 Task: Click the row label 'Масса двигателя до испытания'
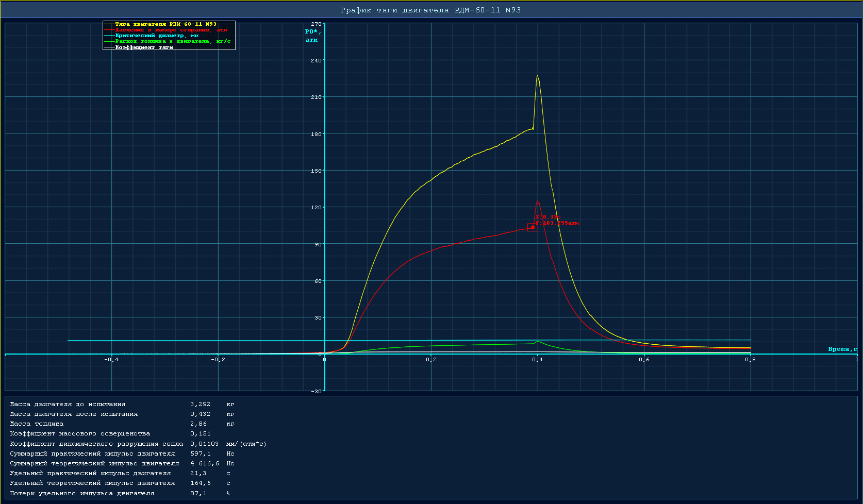point(68,404)
